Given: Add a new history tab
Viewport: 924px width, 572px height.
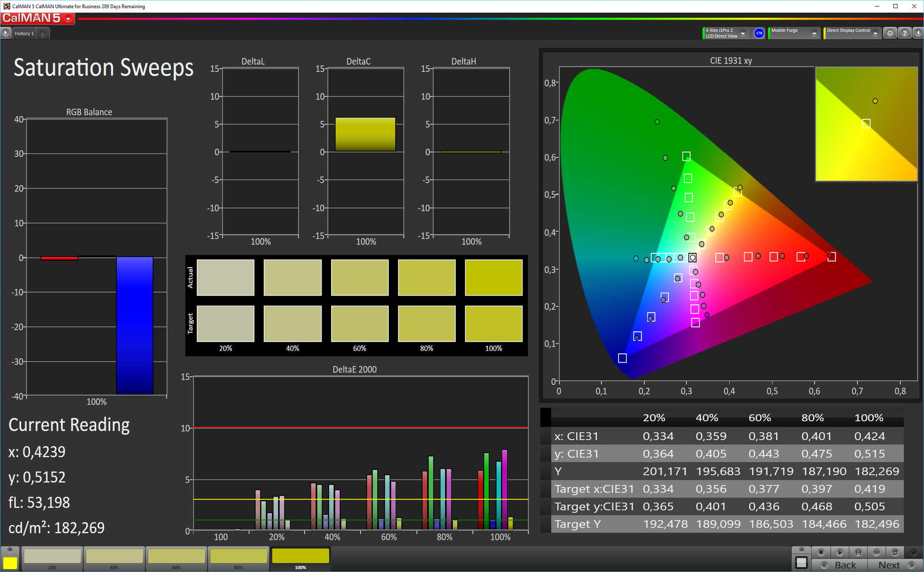Looking at the screenshot, I should (x=43, y=34).
